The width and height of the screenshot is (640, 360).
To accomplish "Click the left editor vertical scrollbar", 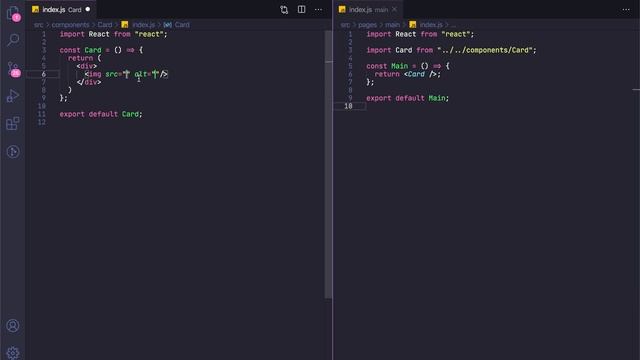I will (329, 164).
